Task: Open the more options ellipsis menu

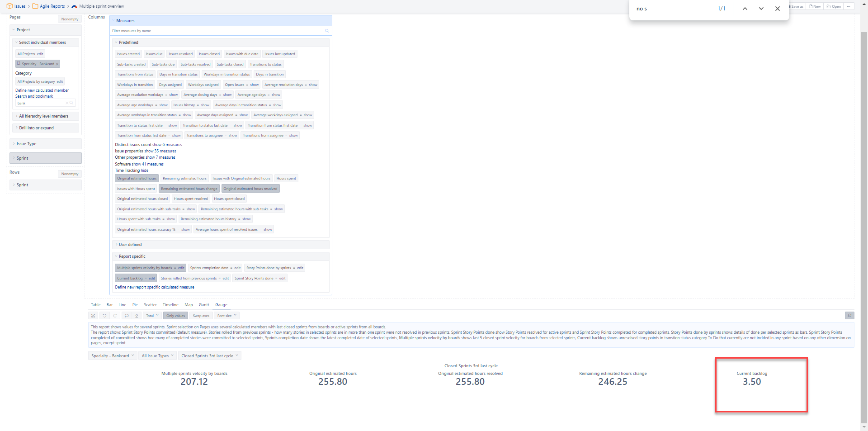Action: 849,6
